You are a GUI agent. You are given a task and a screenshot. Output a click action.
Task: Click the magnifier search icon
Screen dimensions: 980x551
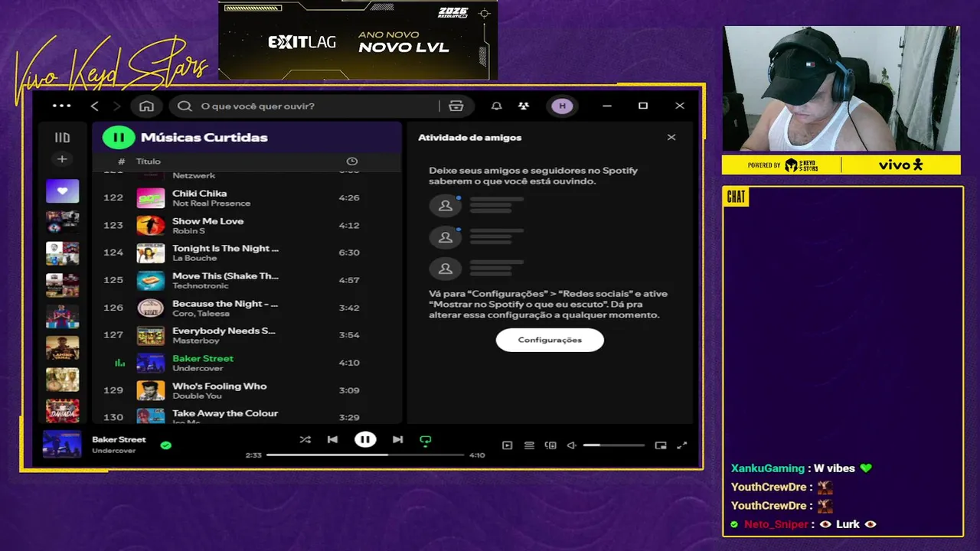click(185, 106)
